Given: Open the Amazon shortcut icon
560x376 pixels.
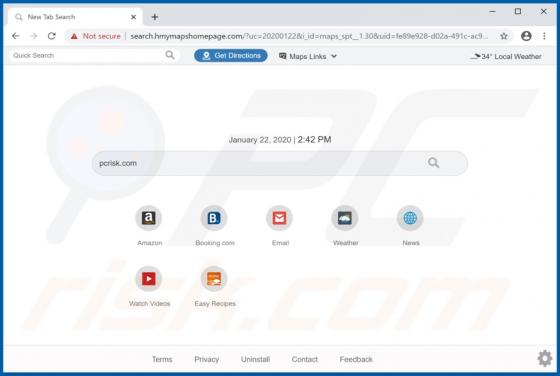Looking at the screenshot, I should [x=149, y=218].
